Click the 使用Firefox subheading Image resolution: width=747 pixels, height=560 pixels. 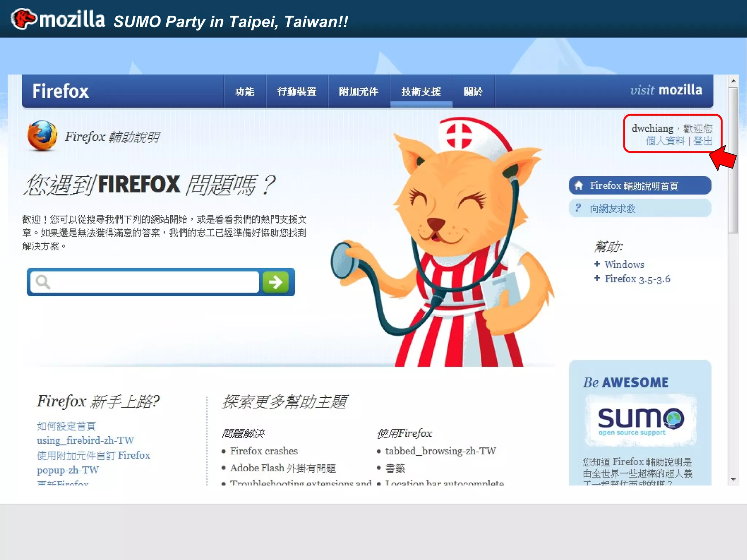[405, 433]
